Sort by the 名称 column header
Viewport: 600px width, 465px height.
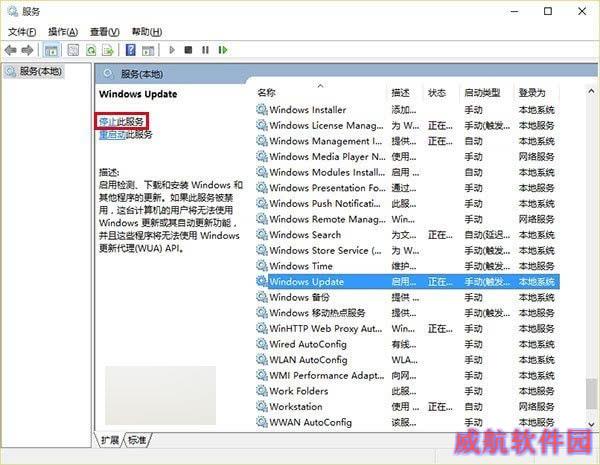pyautogui.click(x=266, y=93)
